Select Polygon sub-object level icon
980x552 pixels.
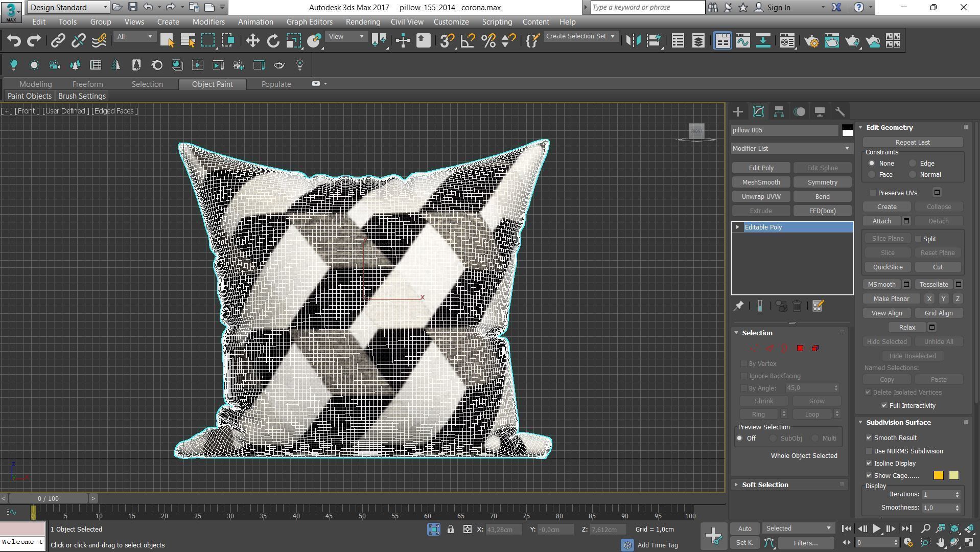click(800, 349)
